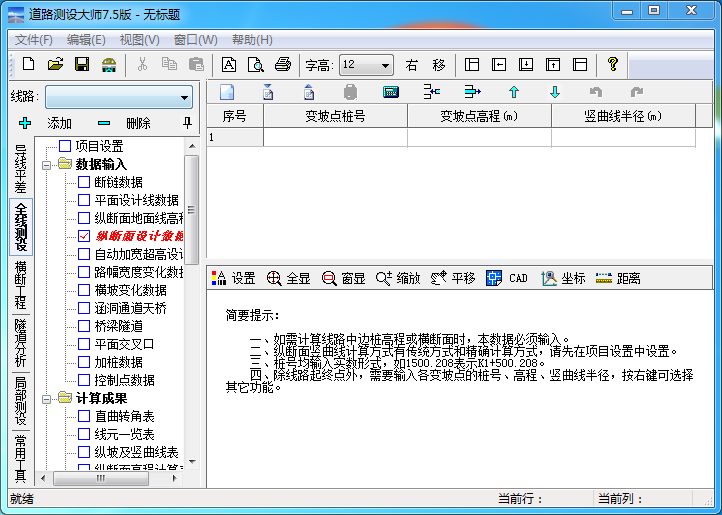Viewport: 722px width, 515px height.
Task: Click the Print icon in toolbar
Action: coord(283,65)
